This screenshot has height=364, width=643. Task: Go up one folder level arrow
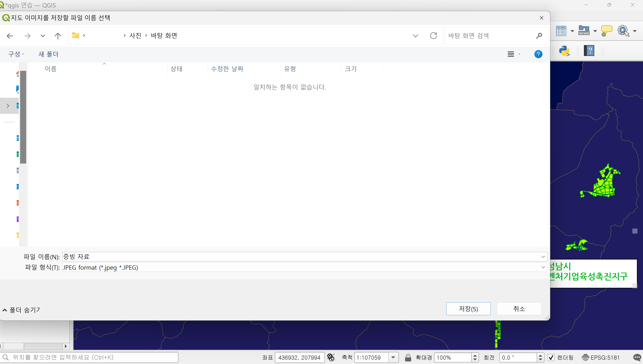pos(58,36)
